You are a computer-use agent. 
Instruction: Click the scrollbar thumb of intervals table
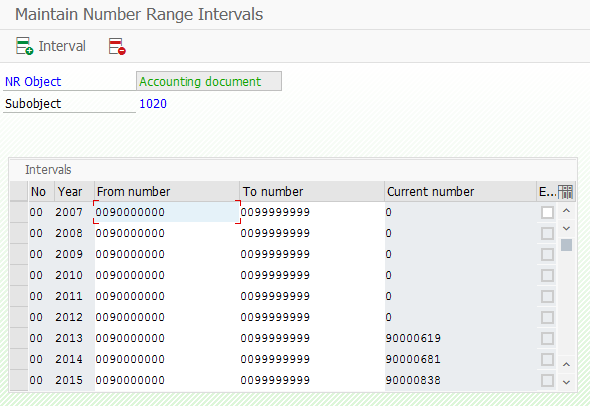click(566, 245)
